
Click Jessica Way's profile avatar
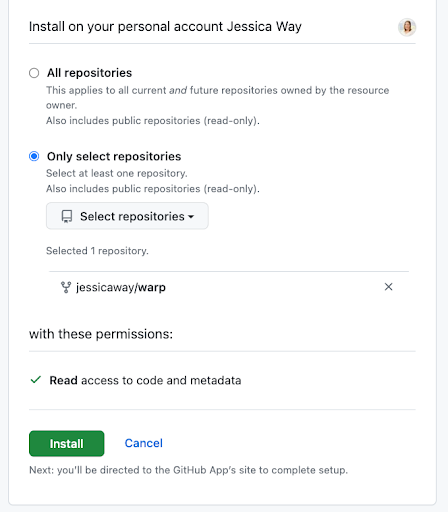(407, 27)
